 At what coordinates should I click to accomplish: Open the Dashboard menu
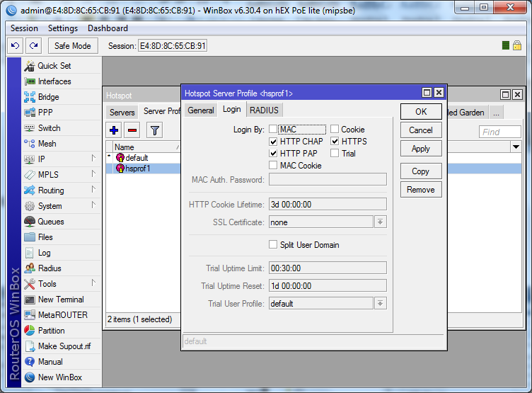click(108, 28)
